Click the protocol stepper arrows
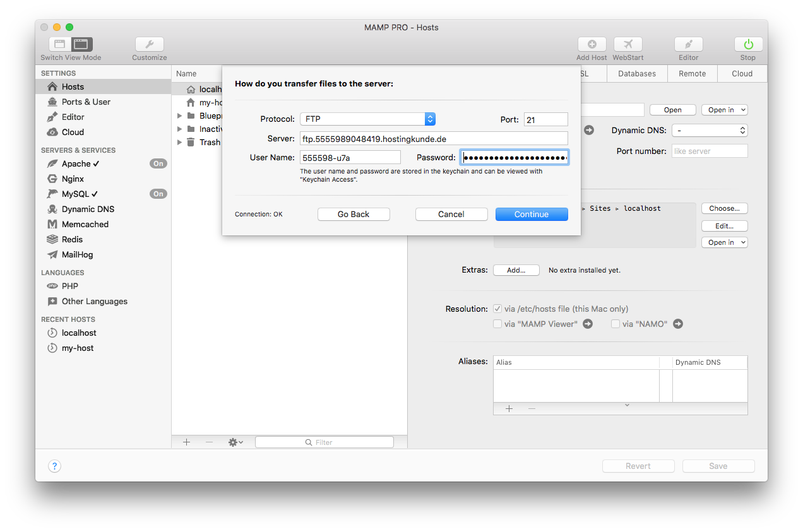Screen dimensions: 803x532 coord(430,119)
